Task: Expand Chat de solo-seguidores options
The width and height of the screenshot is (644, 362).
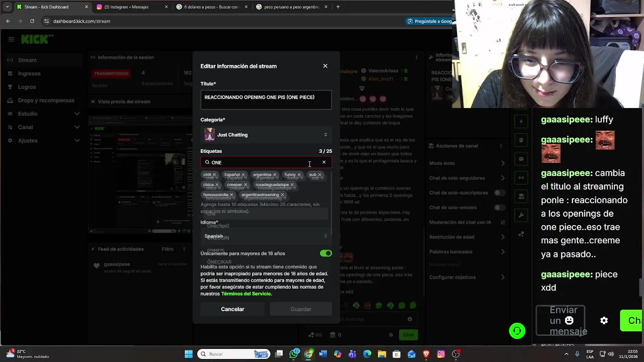Action: coord(503,178)
